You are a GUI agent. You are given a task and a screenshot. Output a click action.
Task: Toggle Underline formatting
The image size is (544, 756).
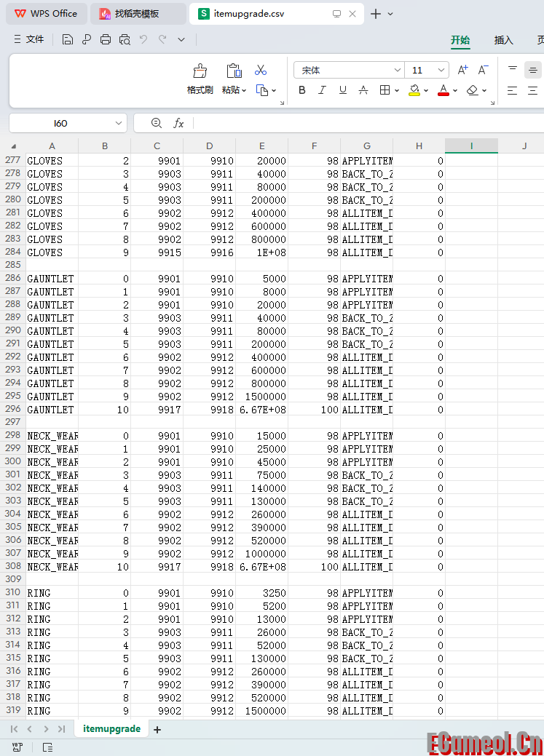click(x=343, y=90)
